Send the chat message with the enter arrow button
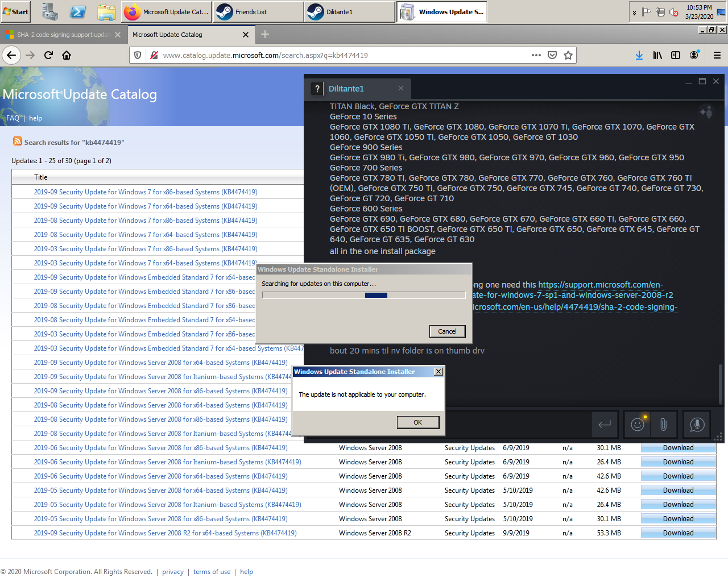Image resolution: width=728 pixels, height=582 pixels. 605,424
